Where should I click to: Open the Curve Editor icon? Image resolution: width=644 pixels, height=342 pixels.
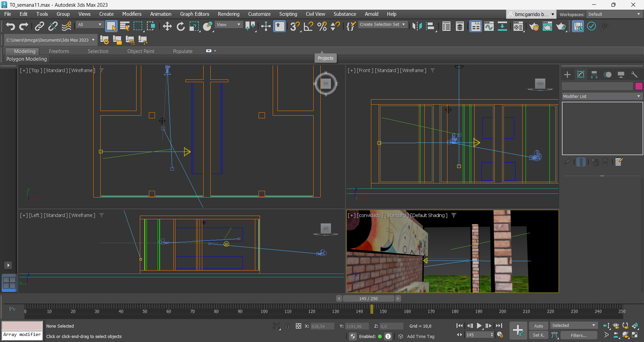(x=489, y=26)
